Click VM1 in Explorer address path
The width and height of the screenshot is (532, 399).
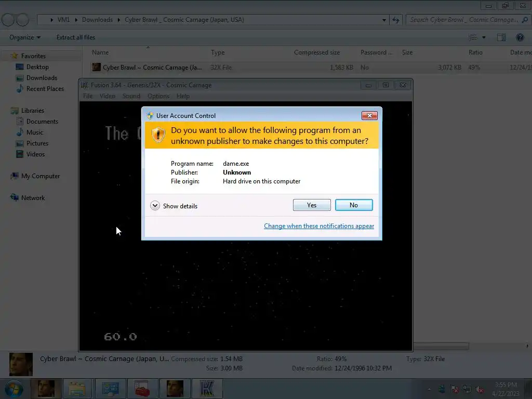pos(63,20)
